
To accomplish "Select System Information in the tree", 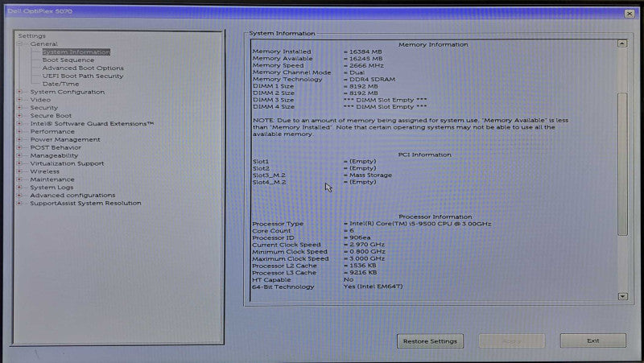I will 76,52.
